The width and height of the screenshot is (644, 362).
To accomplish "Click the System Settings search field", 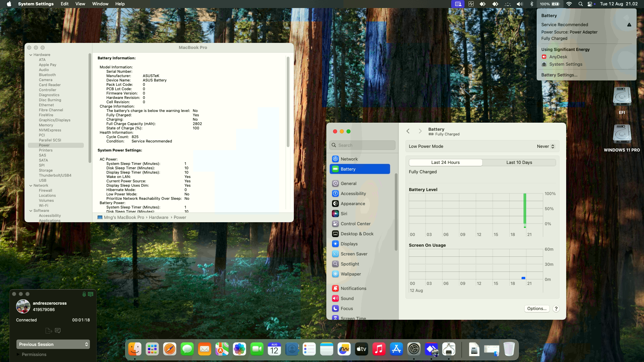I will point(362,145).
